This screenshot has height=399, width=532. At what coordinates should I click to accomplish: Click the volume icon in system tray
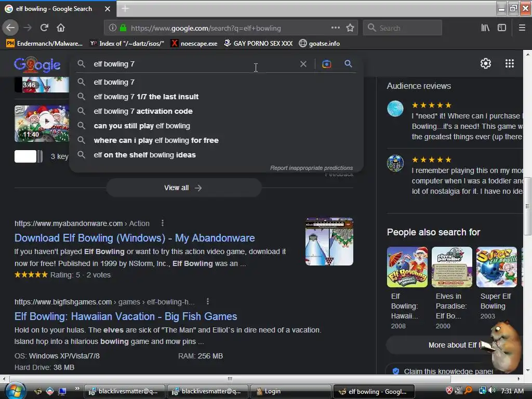click(492, 391)
